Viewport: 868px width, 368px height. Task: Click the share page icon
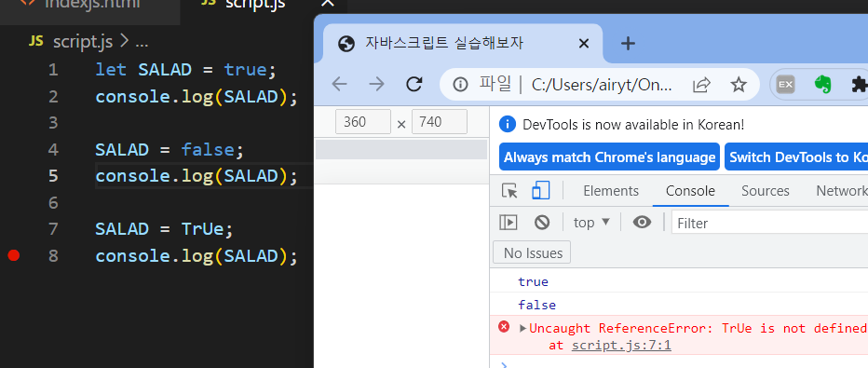pyautogui.click(x=701, y=85)
